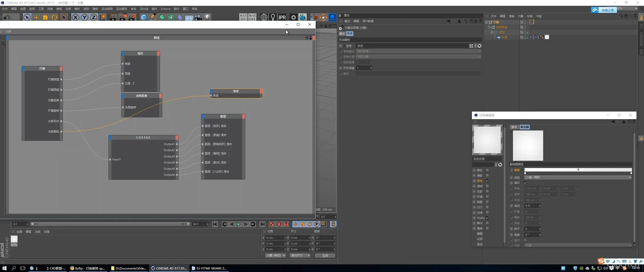Click 计算 menu in XPresso editor

pyautogui.click(x=8, y=31)
